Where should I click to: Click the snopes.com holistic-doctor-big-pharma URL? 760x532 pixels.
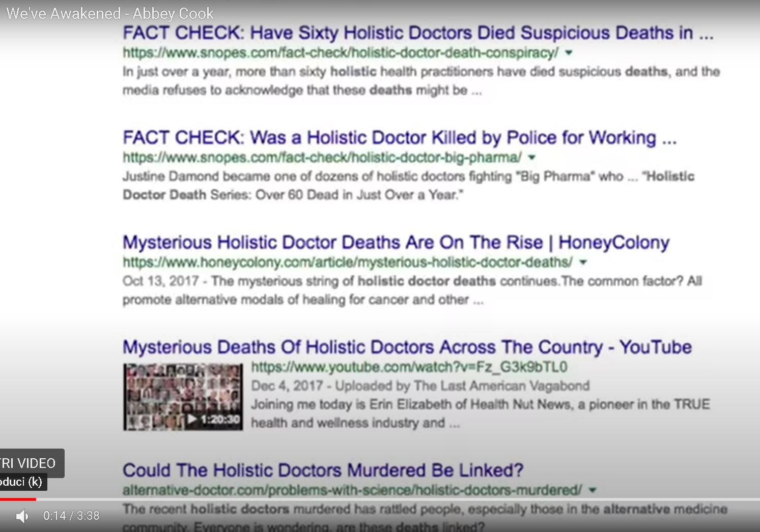[322, 158]
